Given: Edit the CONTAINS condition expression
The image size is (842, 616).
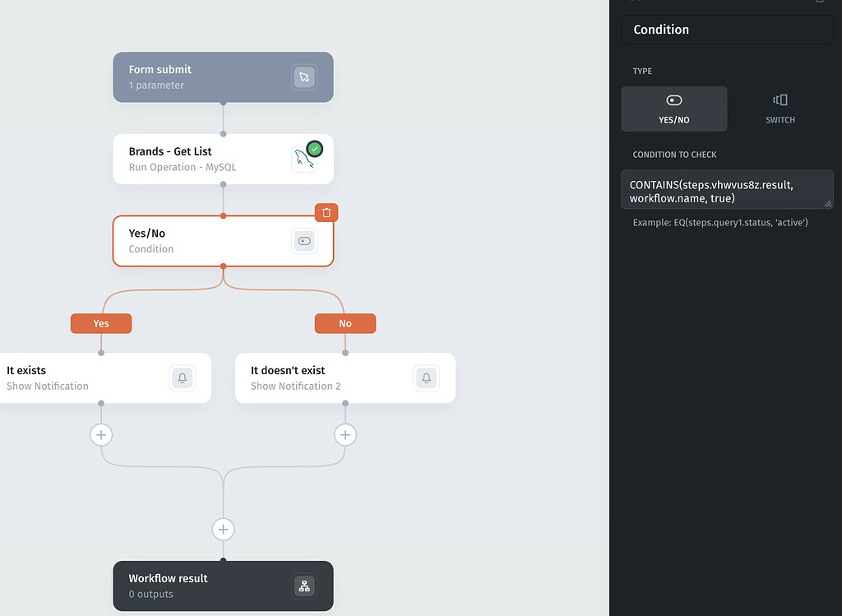Looking at the screenshot, I should point(727,189).
